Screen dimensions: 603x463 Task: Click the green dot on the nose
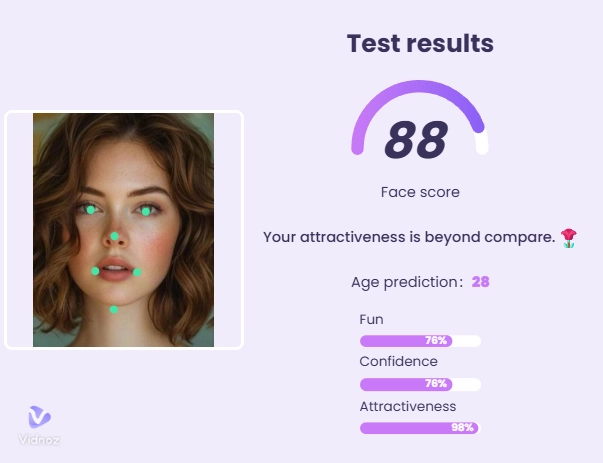click(115, 237)
